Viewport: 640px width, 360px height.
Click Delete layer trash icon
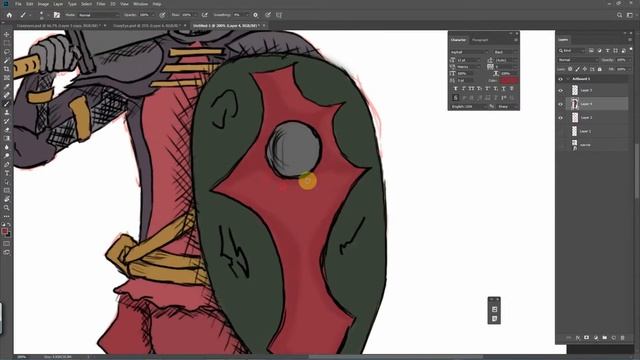click(622, 338)
